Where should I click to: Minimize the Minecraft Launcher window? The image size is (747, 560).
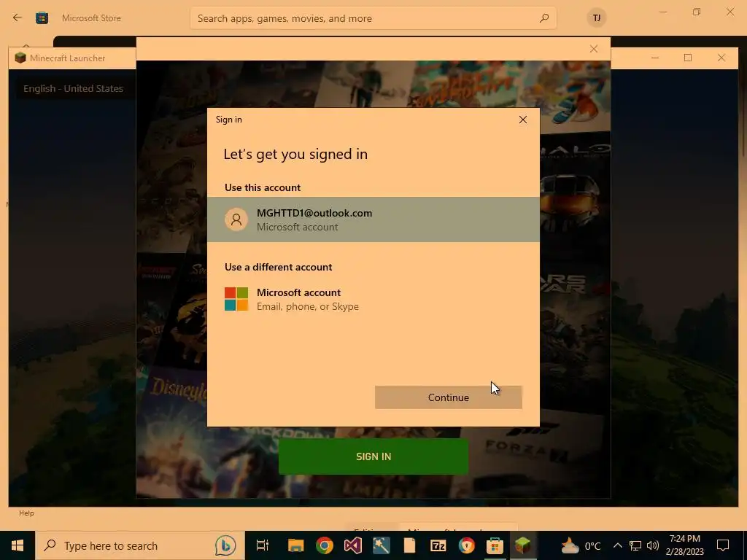pyautogui.click(x=655, y=58)
